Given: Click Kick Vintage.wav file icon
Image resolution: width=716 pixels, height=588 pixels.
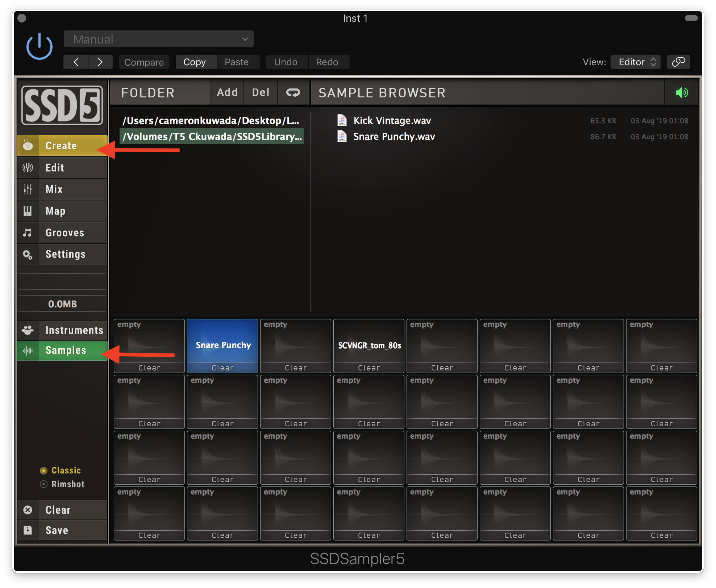Looking at the screenshot, I should click(342, 120).
